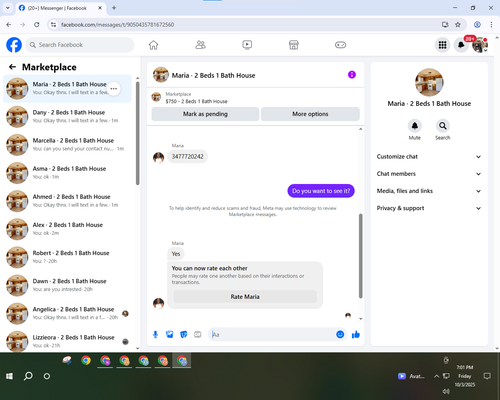The width and height of the screenshot is (500, 400).
Task: Record a voice clip with microphone icon
Action: click(155, 334)
